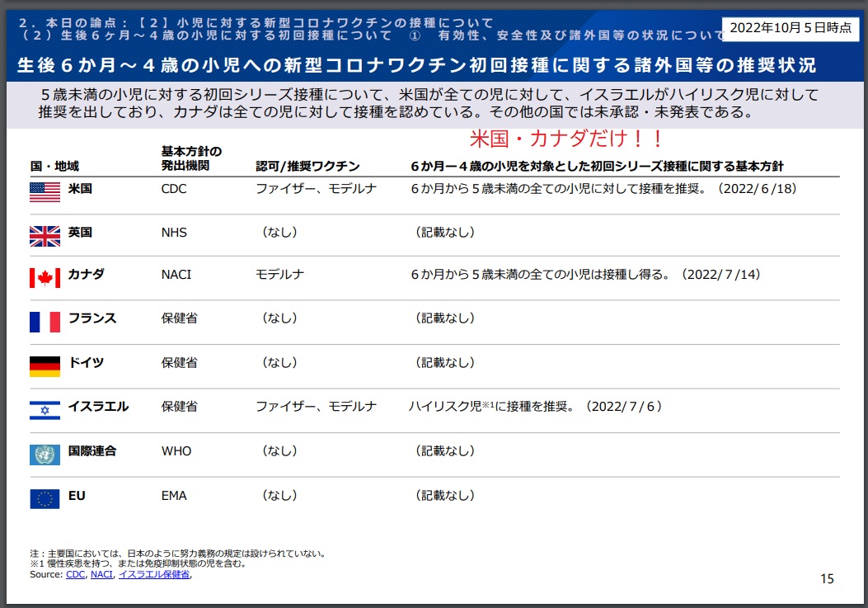The height and width of the screenshot is (608, 868).
Task: Select the 英国 country name
Action: 80,232
